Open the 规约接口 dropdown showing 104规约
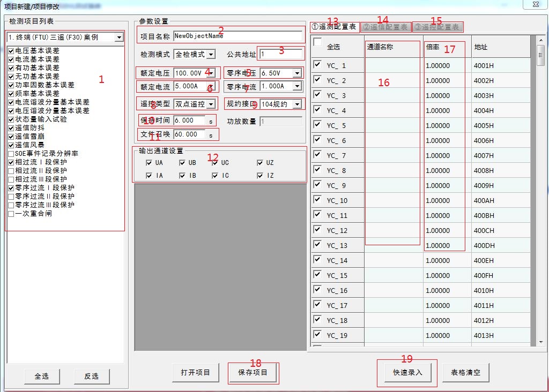Viewport: 549px width, 392px height. coord(296,104)
